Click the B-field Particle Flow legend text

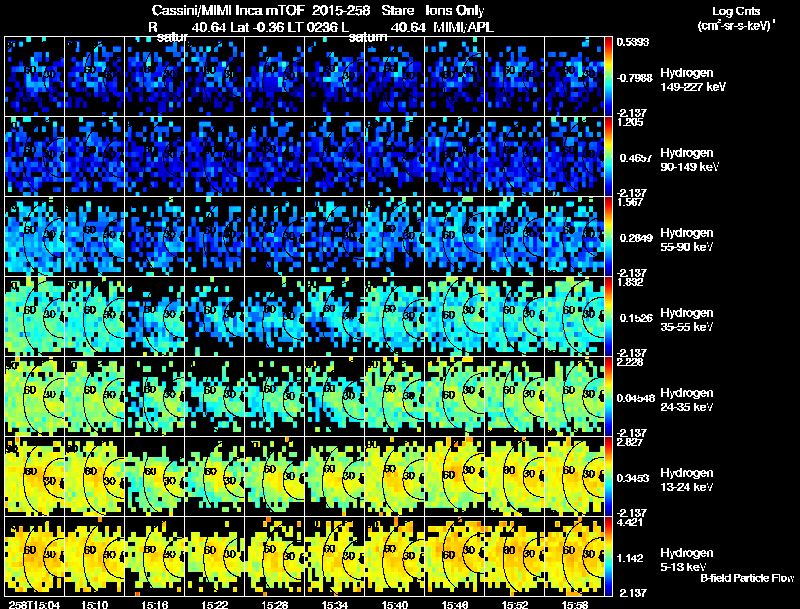(747, 578)
